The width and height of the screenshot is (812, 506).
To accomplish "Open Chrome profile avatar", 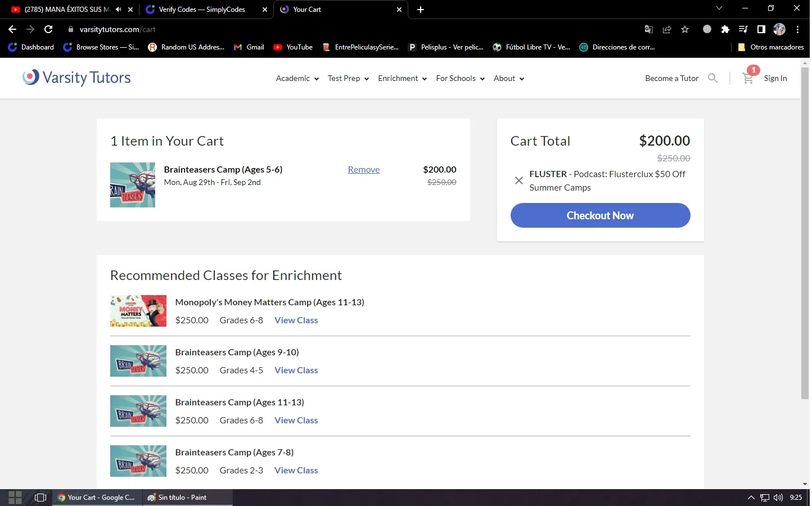I will click(x=779, y=29).
